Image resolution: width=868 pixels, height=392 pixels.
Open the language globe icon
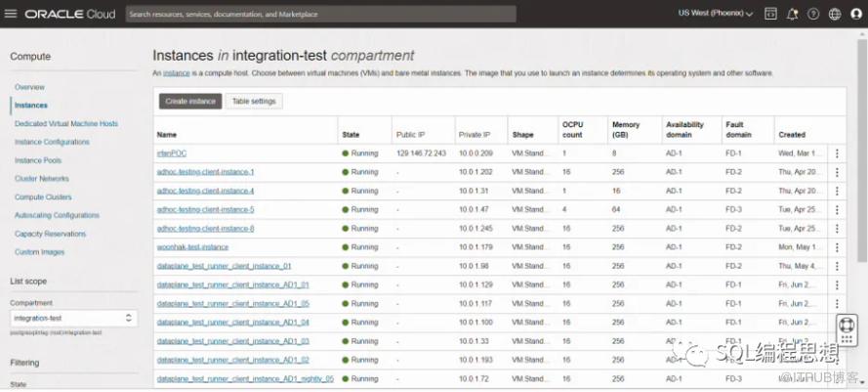coord(834,14)
